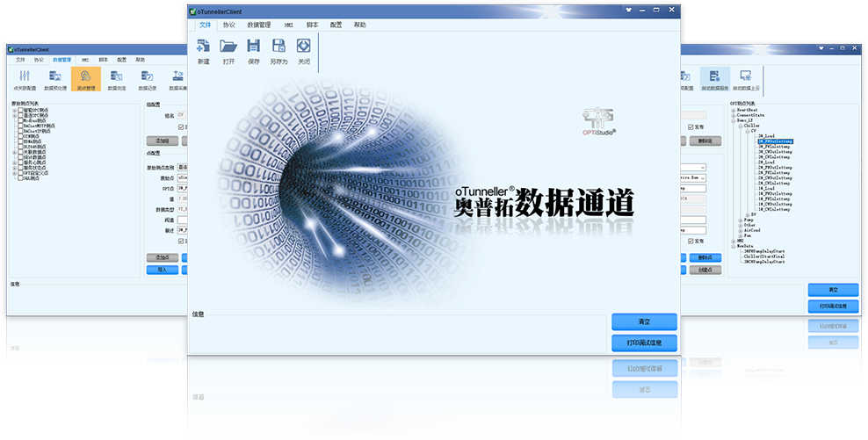The width and height of the screenshot is (868, 440).
Task: Select Chiller2StartFinal in right window tree
Action: point(764,256)
